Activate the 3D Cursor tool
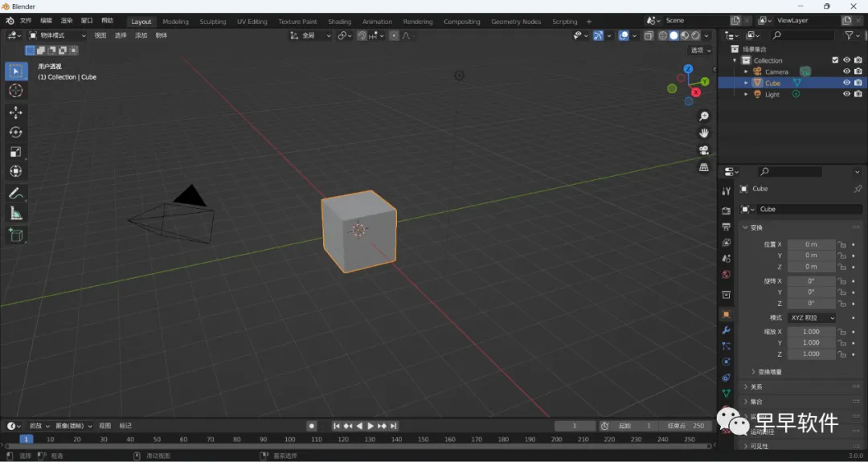This screenshot has width=868, height=462. [x=15, y=91]
